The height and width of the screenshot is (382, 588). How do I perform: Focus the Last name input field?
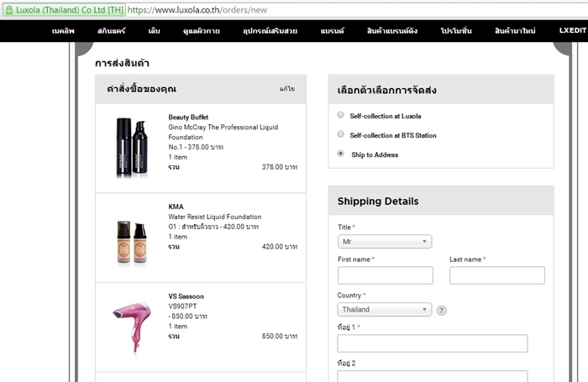tap(497, 275)
